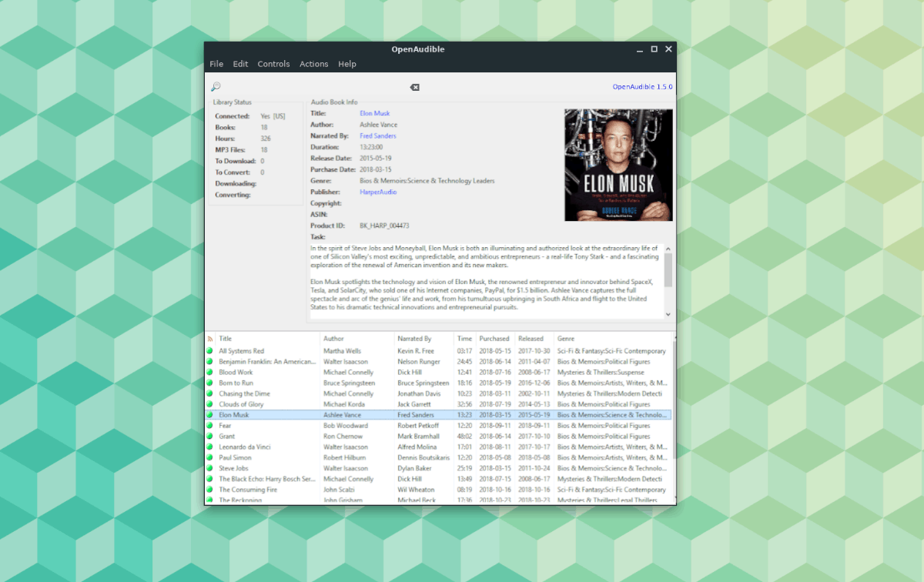924x582 pixels.
Task: Click the OpenAudible 1.5.0 version link
Action: tap(641, 86)
